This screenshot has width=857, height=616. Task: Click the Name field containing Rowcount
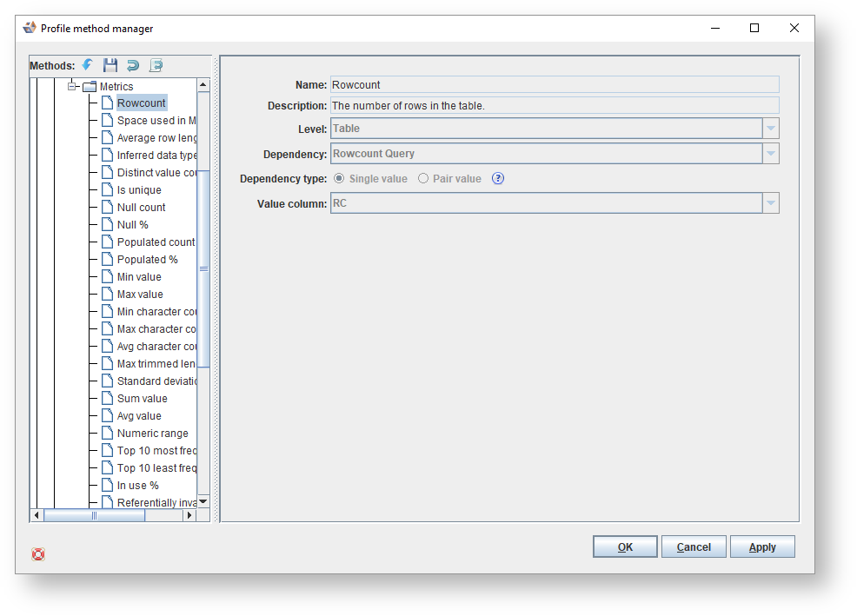[555, 85]
